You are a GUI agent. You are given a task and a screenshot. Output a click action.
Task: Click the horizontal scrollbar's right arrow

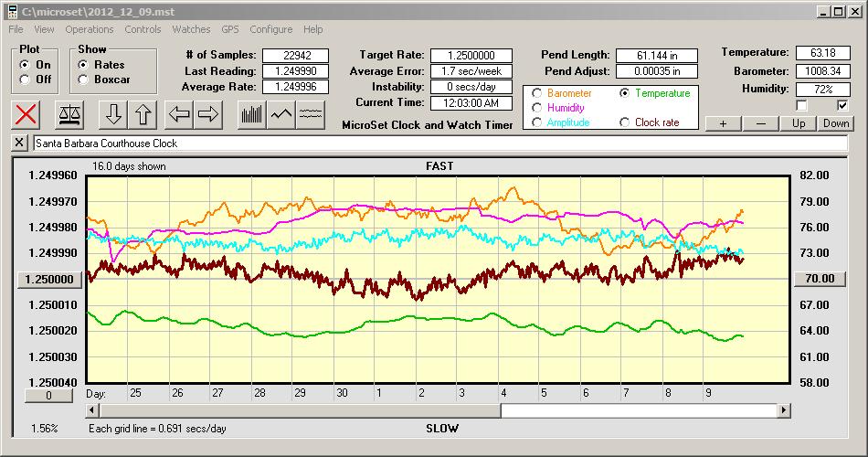click(784, 411)
